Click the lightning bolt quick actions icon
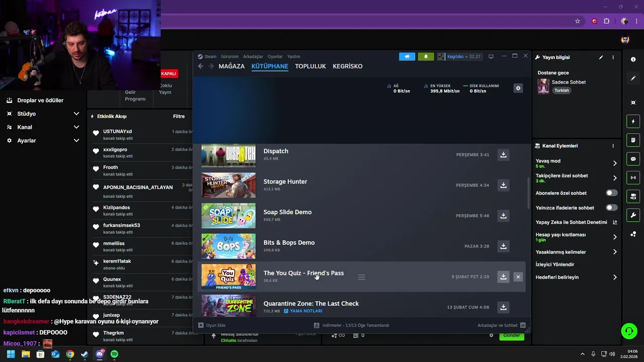 (633, 121)
